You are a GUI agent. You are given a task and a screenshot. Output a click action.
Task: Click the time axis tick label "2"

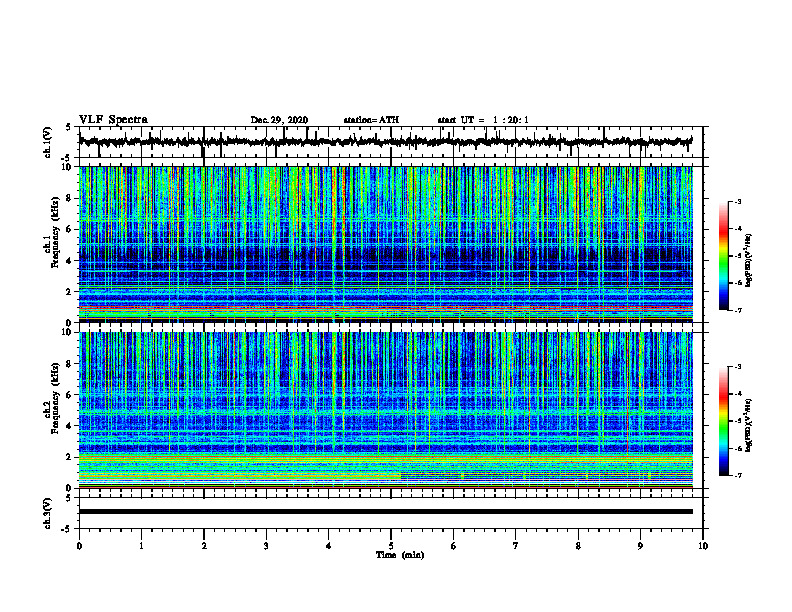[x=204, y=546]
